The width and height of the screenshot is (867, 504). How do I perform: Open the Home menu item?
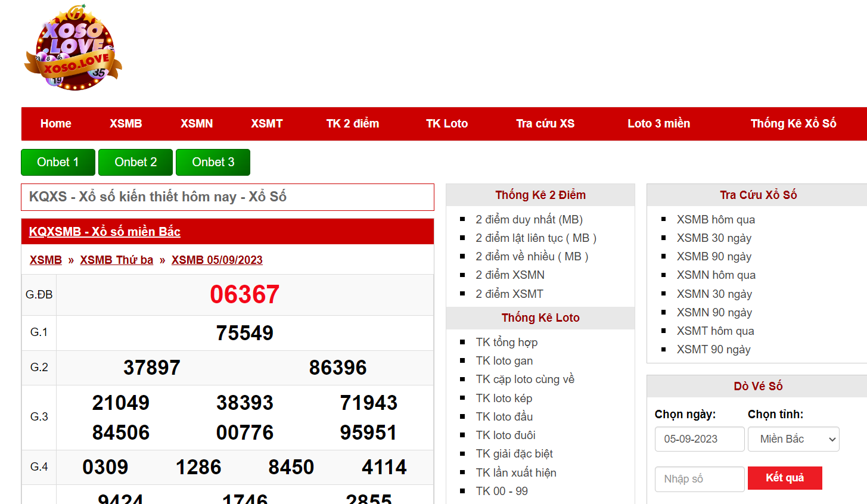[55, 123]
